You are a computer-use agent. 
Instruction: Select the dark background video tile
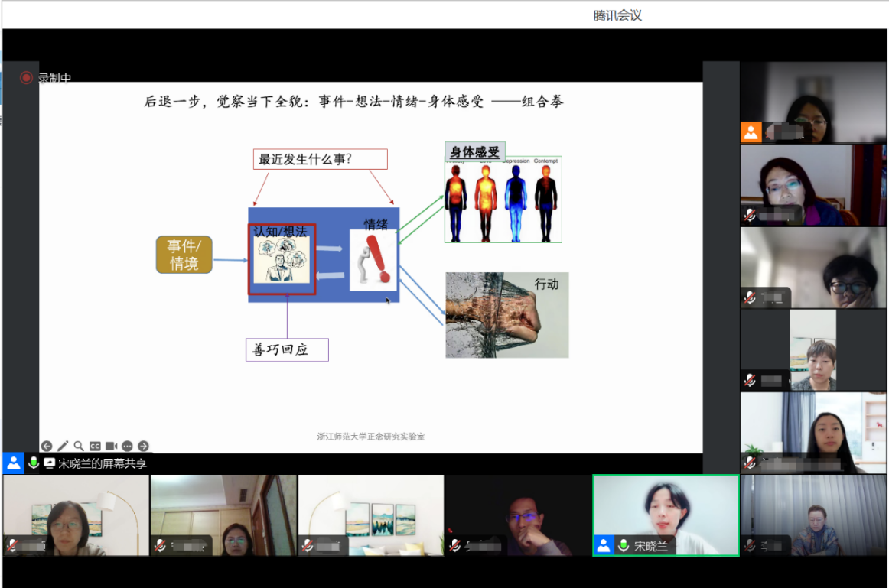point(518,515)
